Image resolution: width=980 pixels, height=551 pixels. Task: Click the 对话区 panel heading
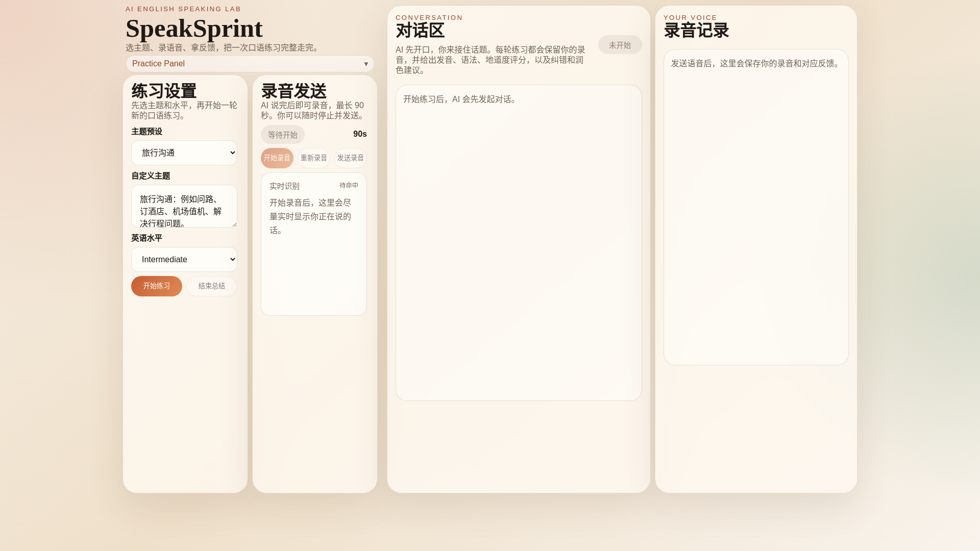pos(420,31)
